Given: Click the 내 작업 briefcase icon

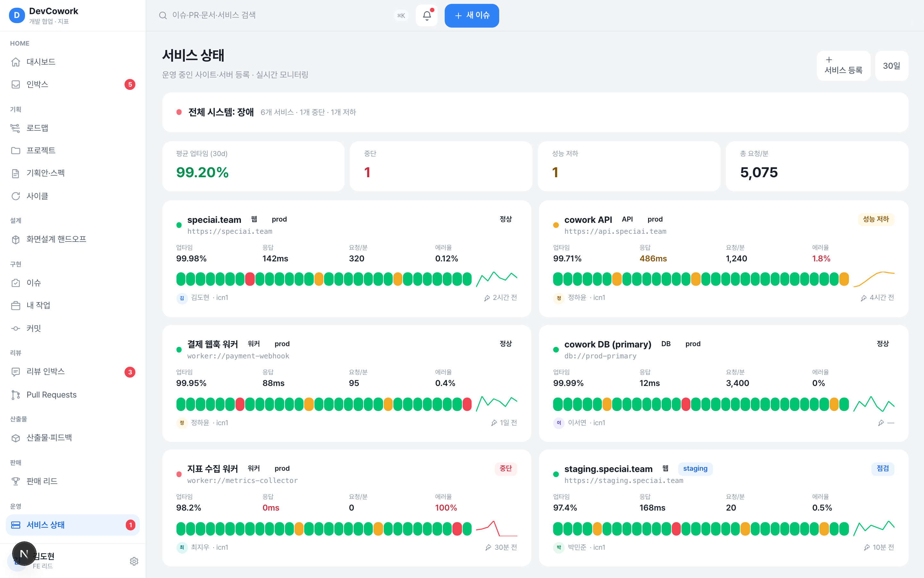Looking at the screenshot, I should point(16,305).
